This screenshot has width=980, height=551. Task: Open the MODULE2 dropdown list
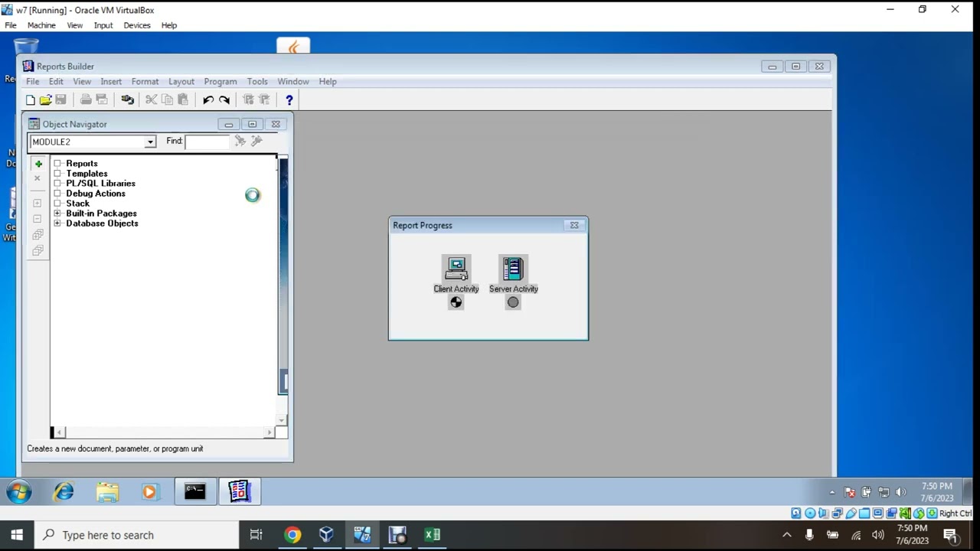pos(150,142)
